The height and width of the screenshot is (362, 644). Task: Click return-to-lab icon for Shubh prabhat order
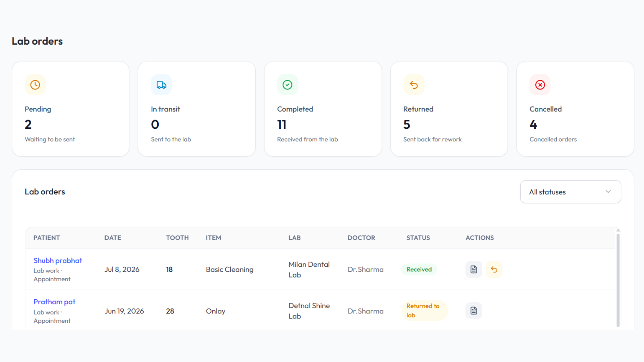pos(494,269)
